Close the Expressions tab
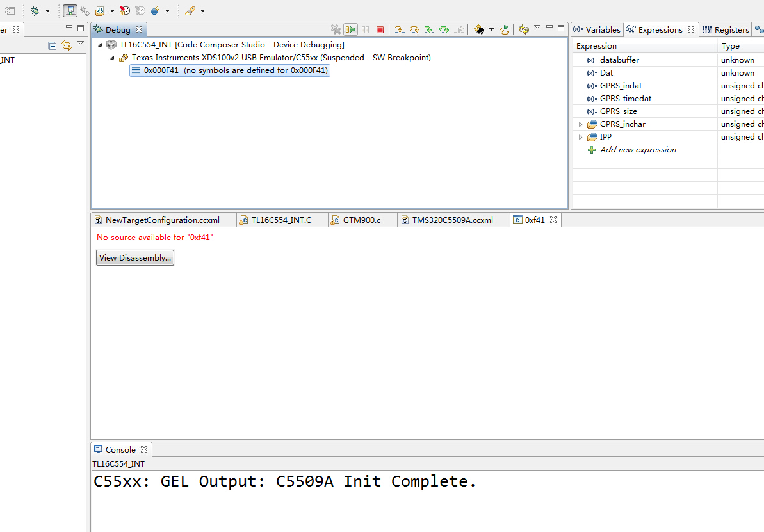Viewport: 764px width, 532px height. (x=691, y=29)
